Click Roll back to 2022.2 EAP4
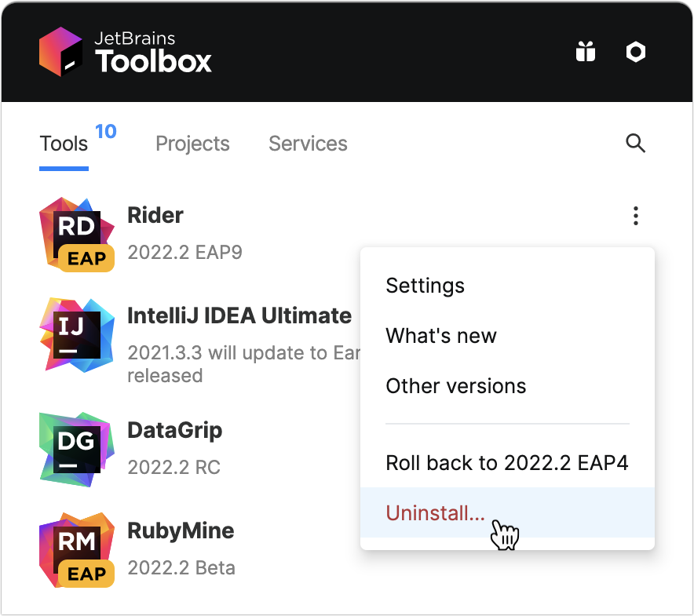This screenshot has height=616, width=694. coord(506,462)
